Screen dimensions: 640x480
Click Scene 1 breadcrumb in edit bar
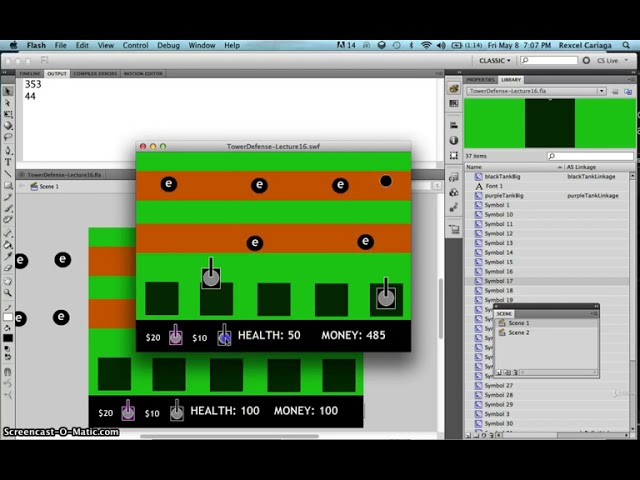(x=45, y=187)
